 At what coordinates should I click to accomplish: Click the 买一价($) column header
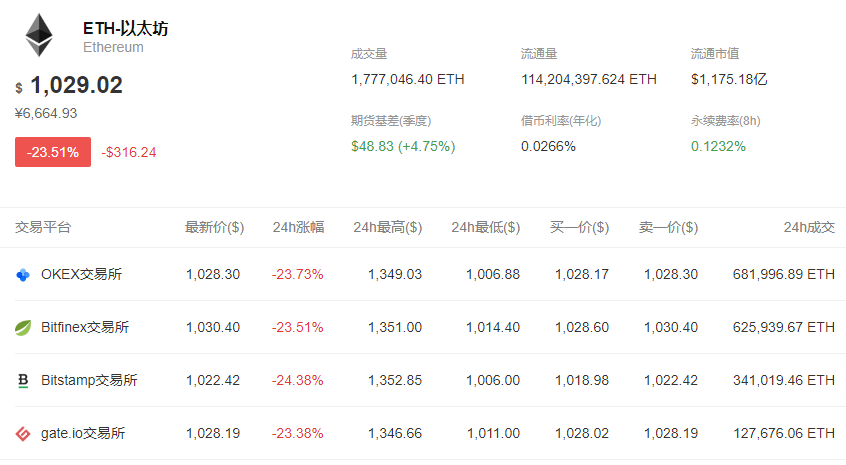click(579, 227)
